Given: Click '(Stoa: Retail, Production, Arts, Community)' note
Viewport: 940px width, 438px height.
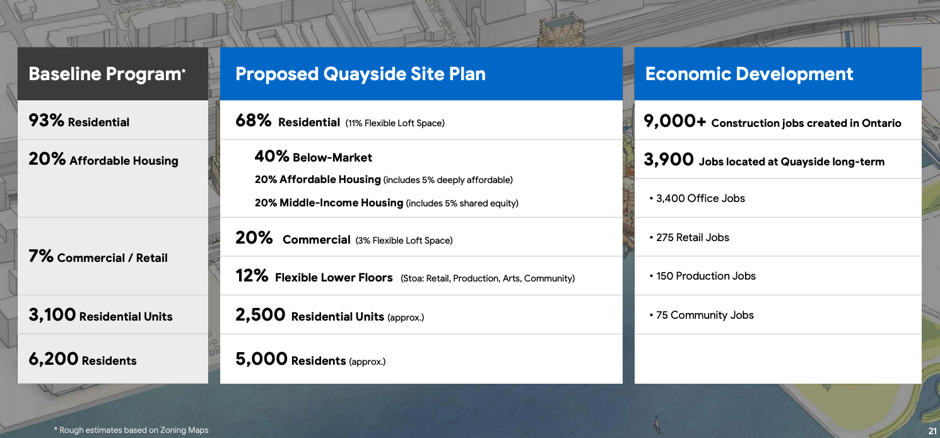Looking at the screenshot, I should tap(487, 279).
